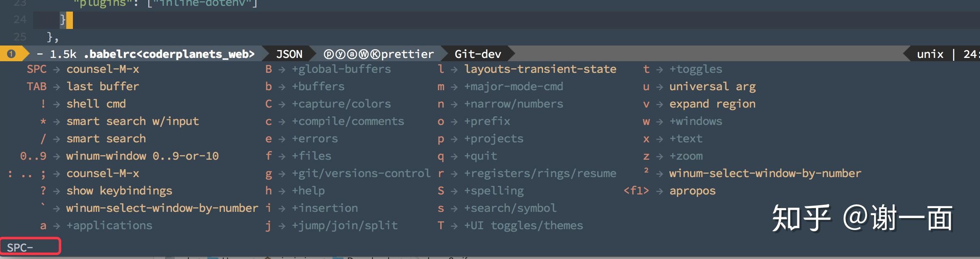Click the Git-dev branch segment
Viewport: 980px width, 259px height.
[x=478, y=54]
